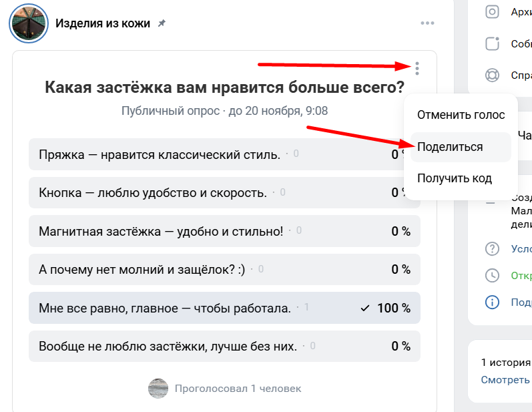Click the 'Смотреть' stories link
This screenshot has width=532, height=412.
[506, 379]
